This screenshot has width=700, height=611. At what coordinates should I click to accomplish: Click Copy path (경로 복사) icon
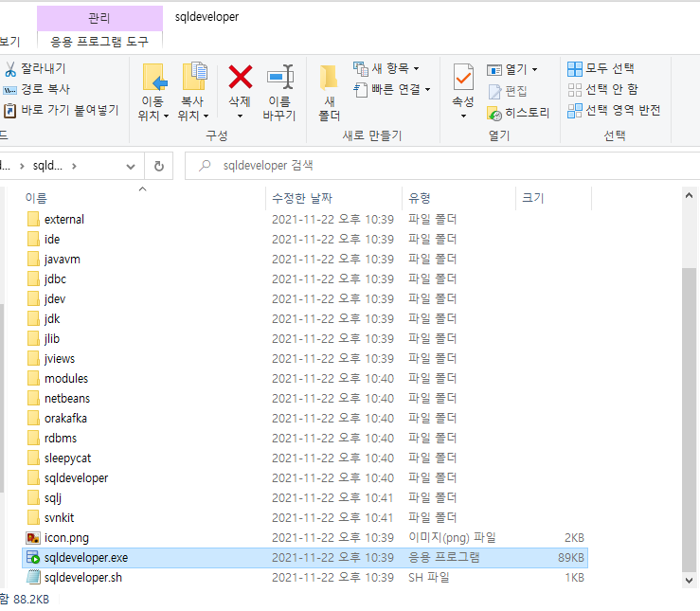tap(9, 90)
